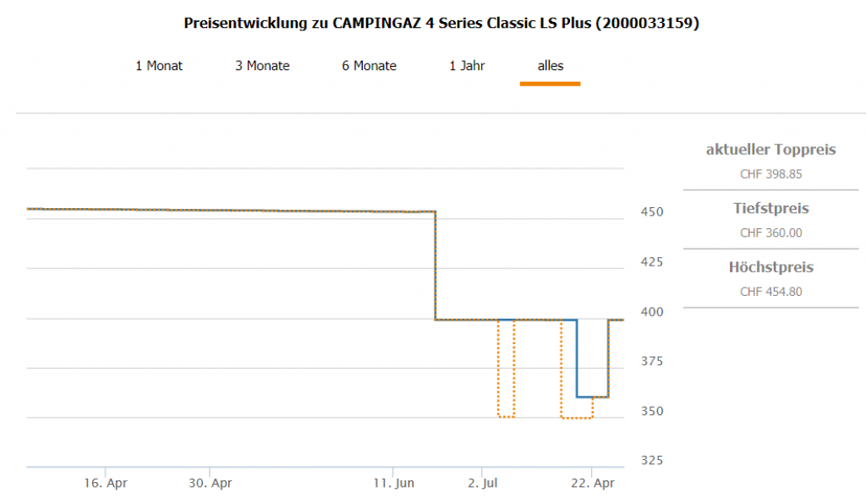Click the blue line's dip near 360
The image size is (866, 504).
tap(592, 397)
